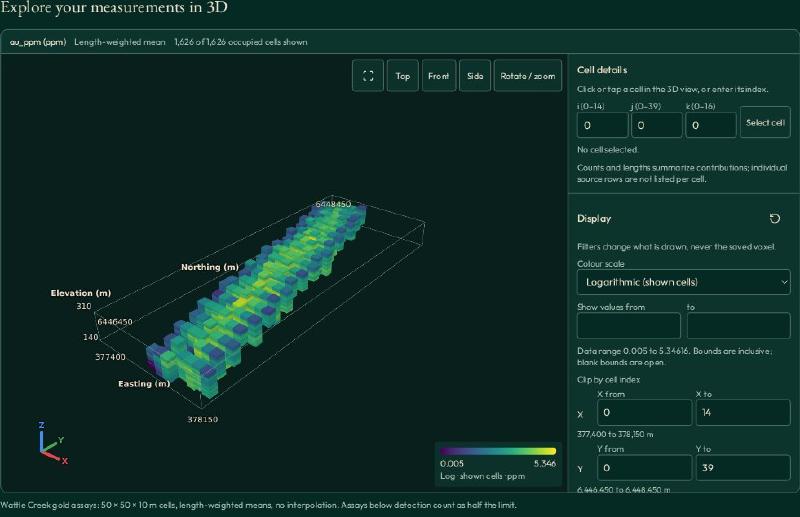The width and height of the screenshot is (800, 517).
Task: Click the 'Elevation (m)' axis label
Action: point(81,293)
